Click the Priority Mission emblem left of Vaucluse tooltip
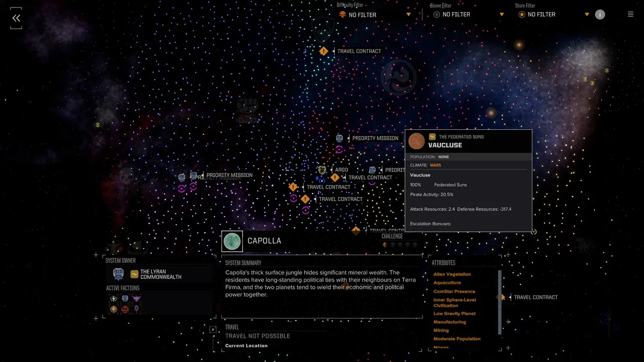Viewport: 644px width, 362px height. 339,138
